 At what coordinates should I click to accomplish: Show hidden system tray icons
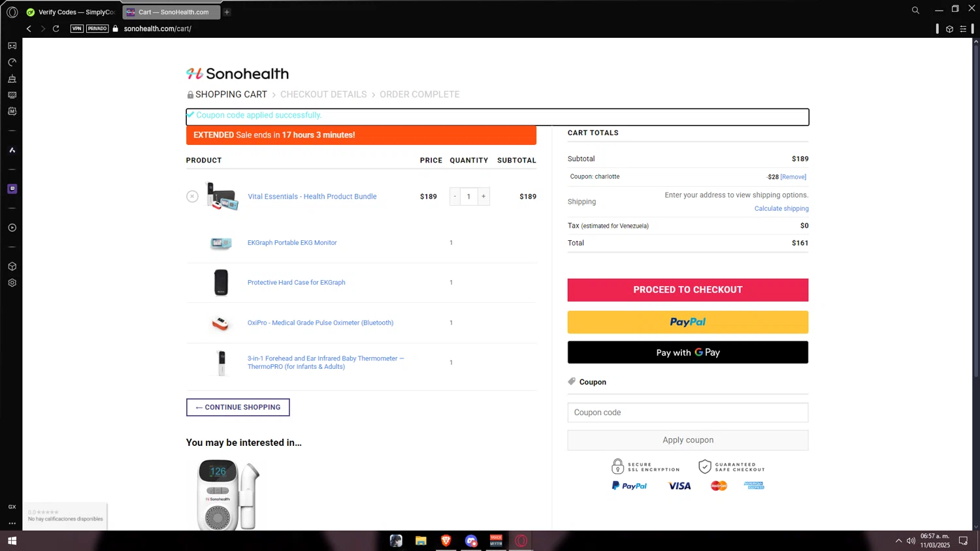[x=898, y=541]
